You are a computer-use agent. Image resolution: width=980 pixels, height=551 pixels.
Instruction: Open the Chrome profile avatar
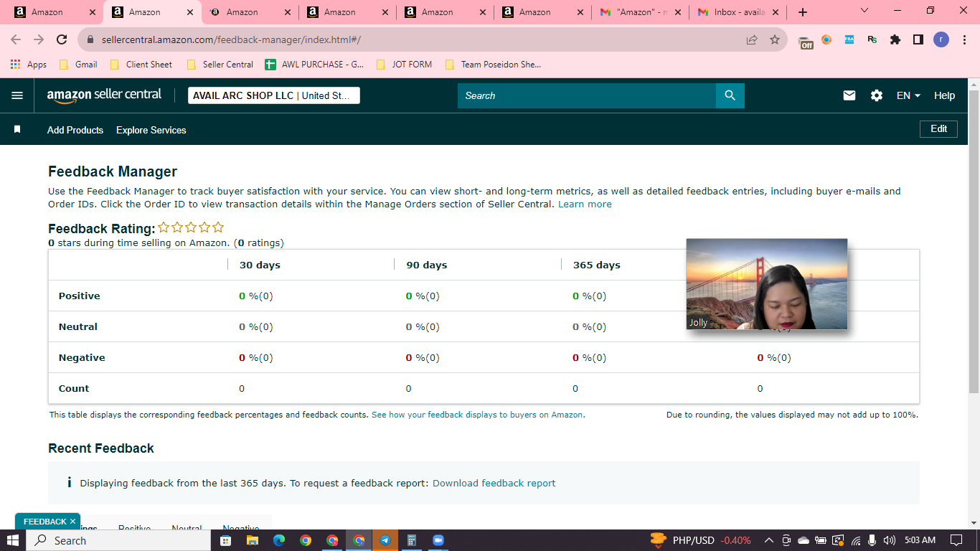pyautogui.click(x=941, y=40)
